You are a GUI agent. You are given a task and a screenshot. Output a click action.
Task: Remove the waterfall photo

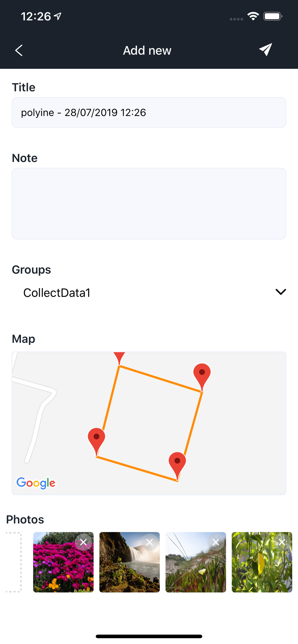(150, 542)
